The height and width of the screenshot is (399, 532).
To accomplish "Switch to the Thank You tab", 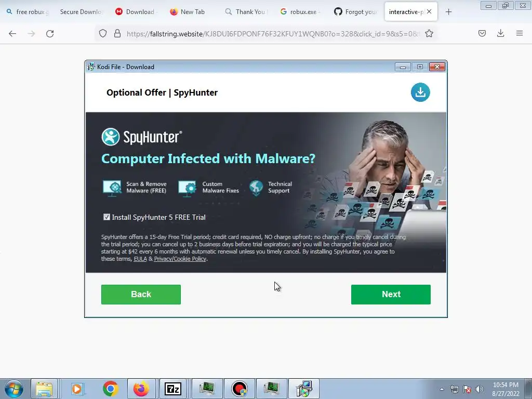I will coord(247,12).
